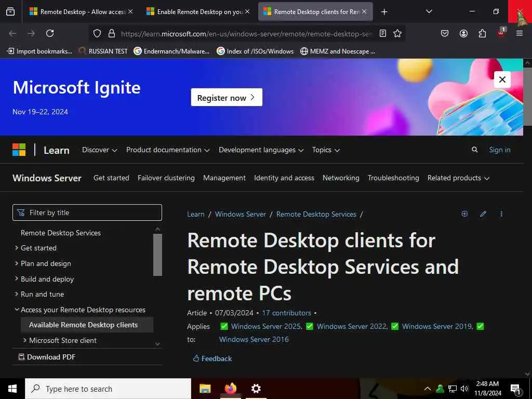Image resolution: width=532 pixels, height=399 pixels.
Task: Open the Extensions puzzle icon
Action: pyautogui.click(x=482, y=33)
